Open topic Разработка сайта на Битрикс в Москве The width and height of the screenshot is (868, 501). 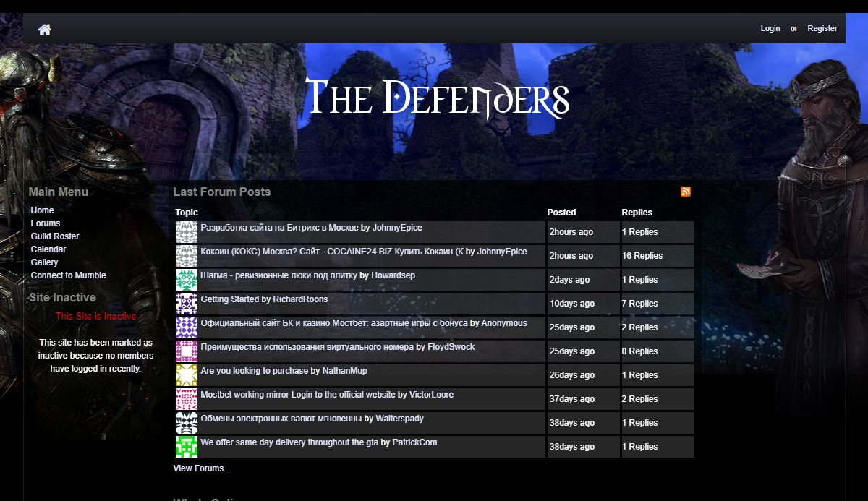[x=279, y=228]
